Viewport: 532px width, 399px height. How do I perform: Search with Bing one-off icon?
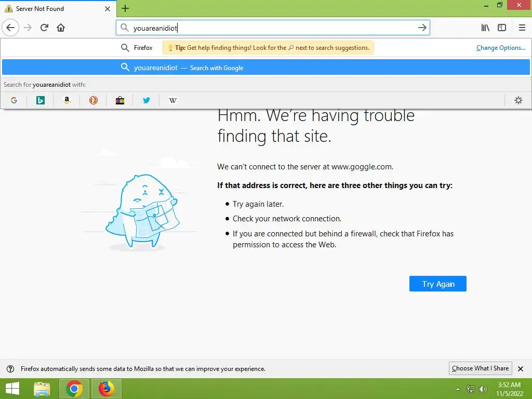pyautogui.click(x=41, y=100)
